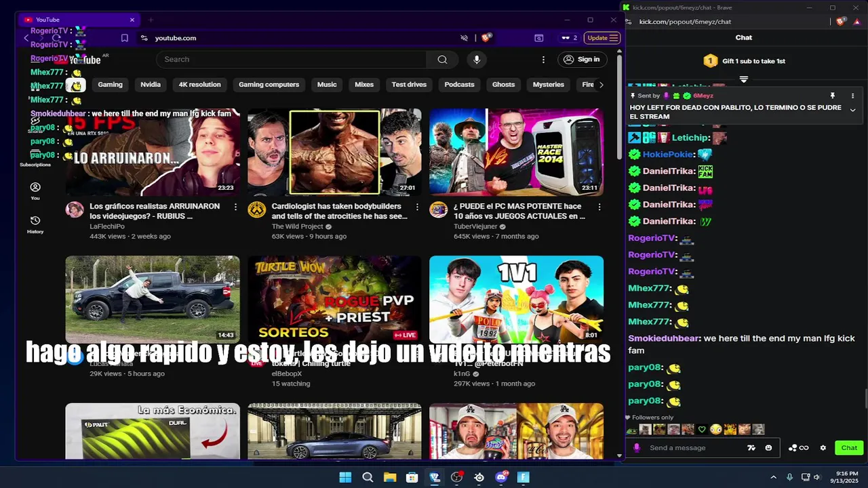Click the Brave Rewards triangle in Kick window

[857, 22]
